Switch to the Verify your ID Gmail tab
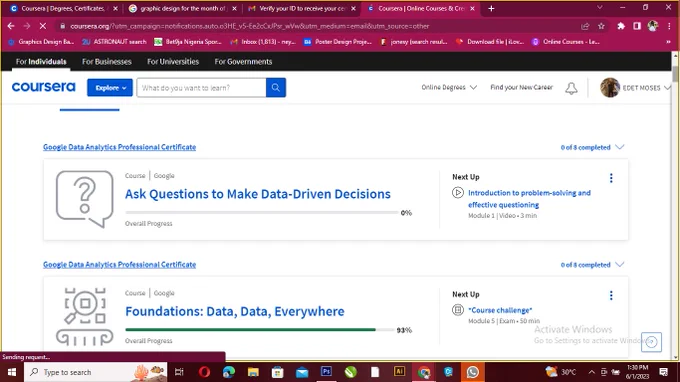This screenshot has width=680, height=382. pos(302,8)
